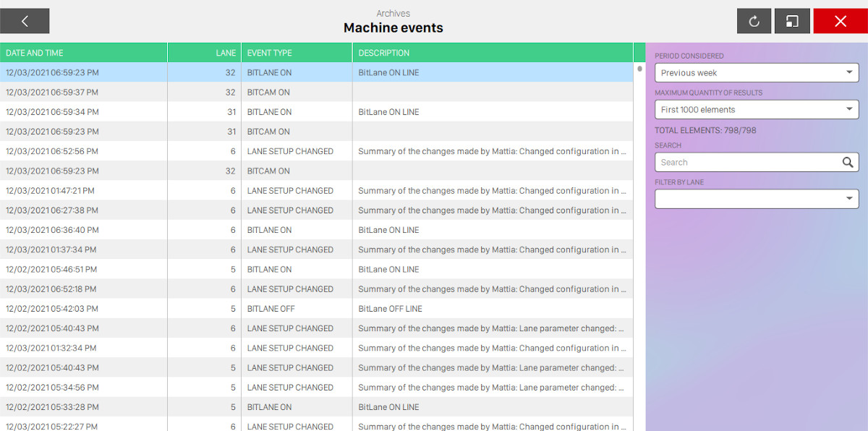This screenshot has width=868, height=431.
Task: Open the Filter by Lane dropdown
Action: pyautogui.click(x=757, y=199)
